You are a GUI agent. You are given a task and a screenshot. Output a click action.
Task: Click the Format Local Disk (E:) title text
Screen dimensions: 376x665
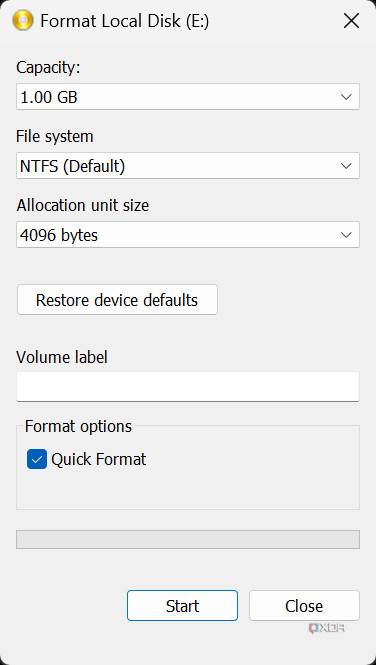click(x=124, y=21)
